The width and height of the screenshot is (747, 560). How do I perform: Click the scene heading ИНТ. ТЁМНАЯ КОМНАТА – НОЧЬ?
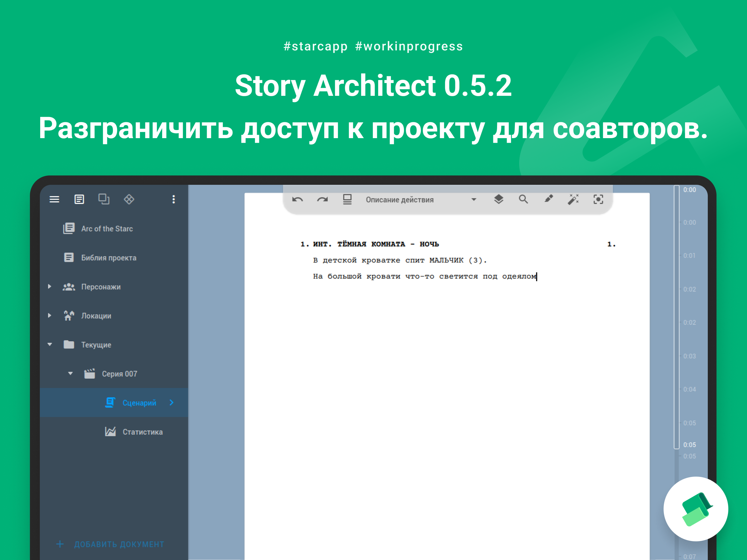click(x=376, y=244)
